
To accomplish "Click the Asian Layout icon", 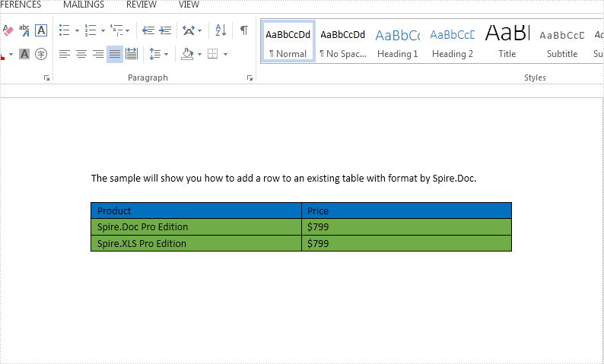I will click(189, 30).
